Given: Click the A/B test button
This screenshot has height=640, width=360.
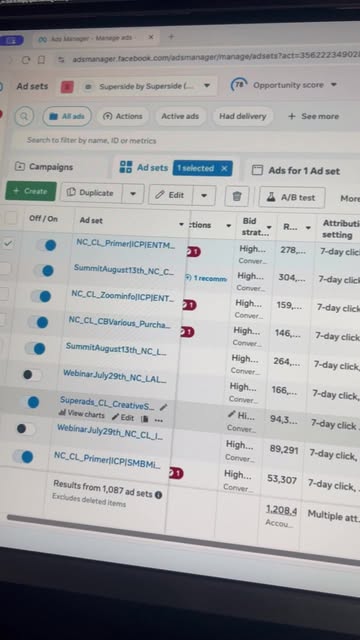Looking at the screenshot, I should pyautogui.click(x=292, y=198).
